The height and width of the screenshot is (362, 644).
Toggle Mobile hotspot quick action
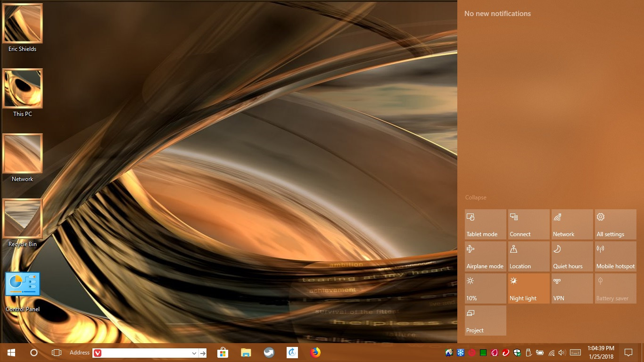[x=616, y=256]
